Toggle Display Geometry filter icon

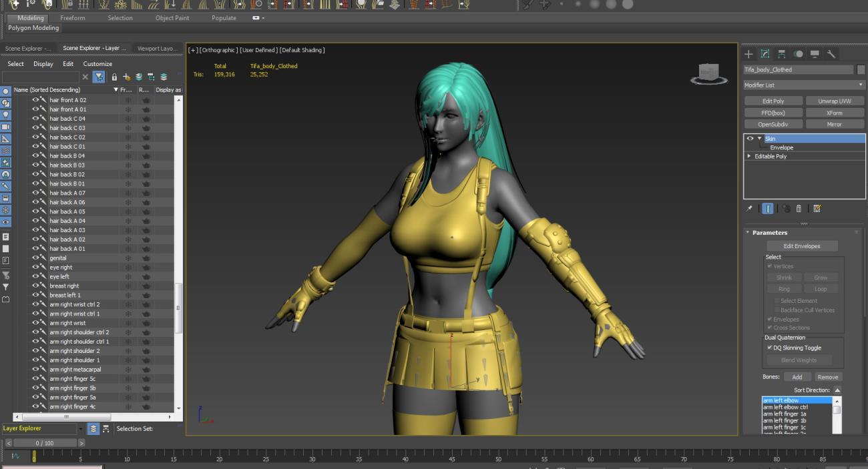coord(6,91)
